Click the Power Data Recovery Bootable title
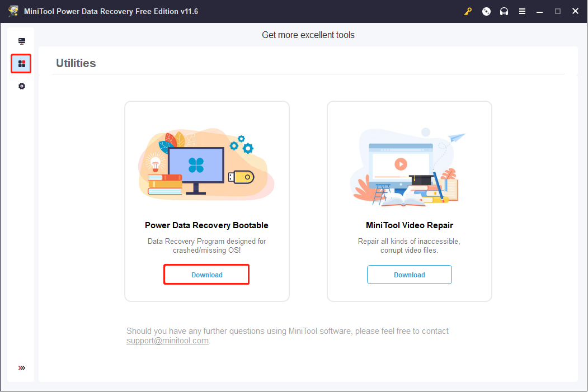588x392 pixels. [x=206, y=225]
